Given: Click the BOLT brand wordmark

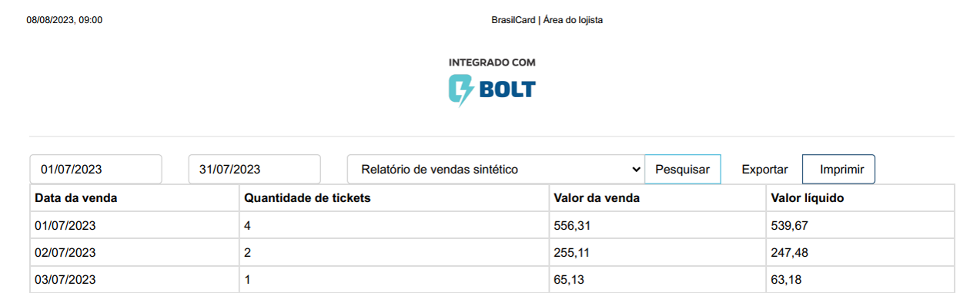Looking at the screenshot, I should click(507, 89).
